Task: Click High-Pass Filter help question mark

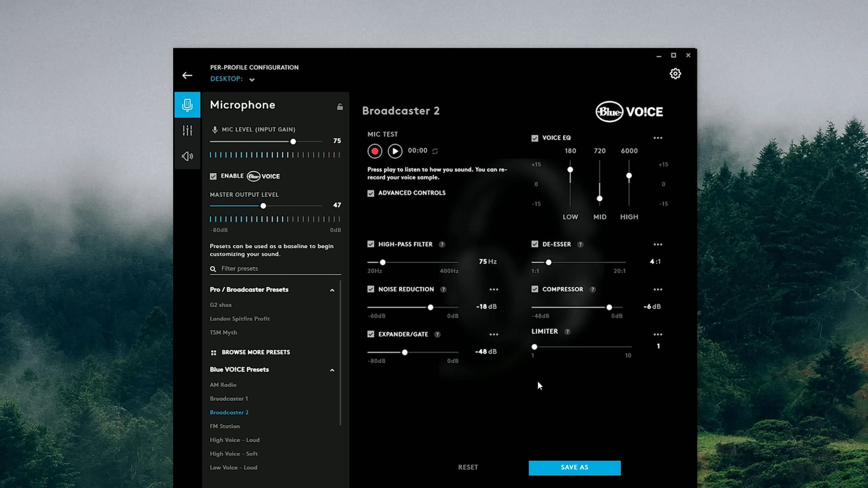Action: pyautogui.click(x=442, y=244)
